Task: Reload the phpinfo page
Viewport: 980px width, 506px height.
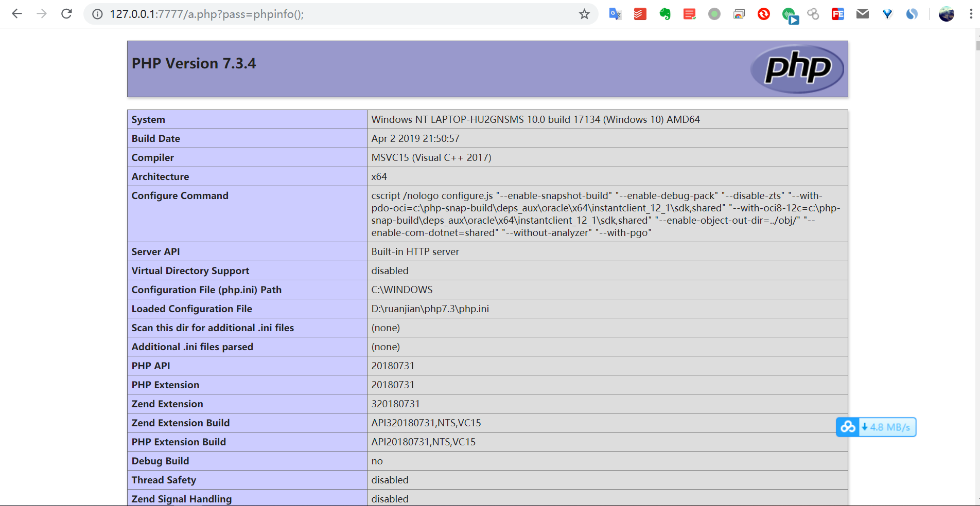Action: click(x=66, y=14)
